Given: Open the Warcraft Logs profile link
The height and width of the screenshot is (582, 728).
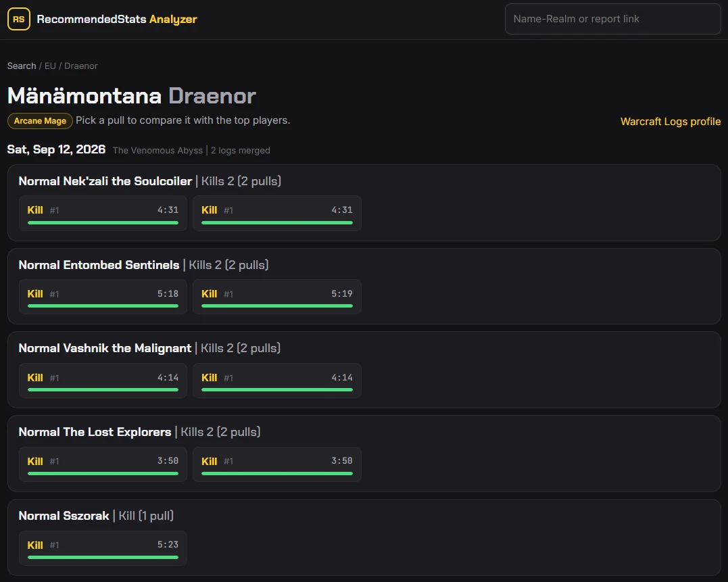Looking at the screenshot, I should [x=671, y=122].
